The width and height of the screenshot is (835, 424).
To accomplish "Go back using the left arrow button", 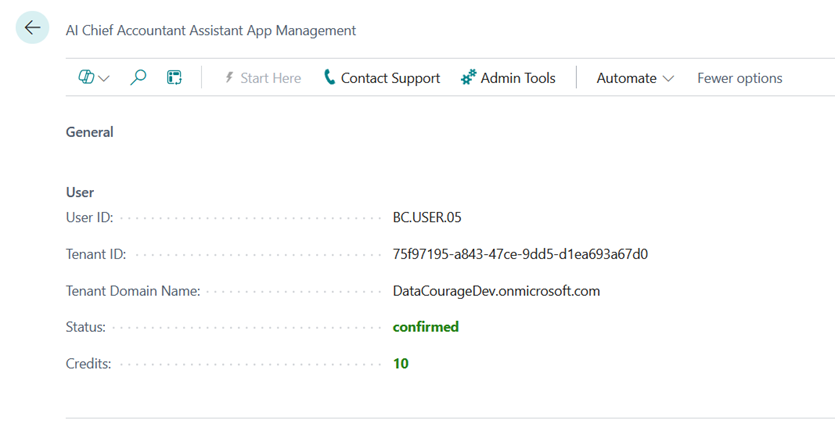I will [x=32, y=28].
